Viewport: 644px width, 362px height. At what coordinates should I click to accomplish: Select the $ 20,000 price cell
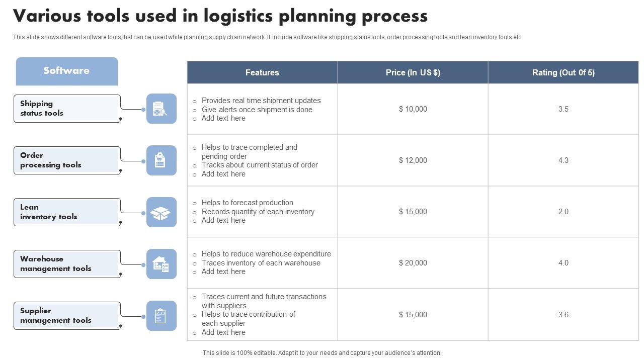click(413, 263)
